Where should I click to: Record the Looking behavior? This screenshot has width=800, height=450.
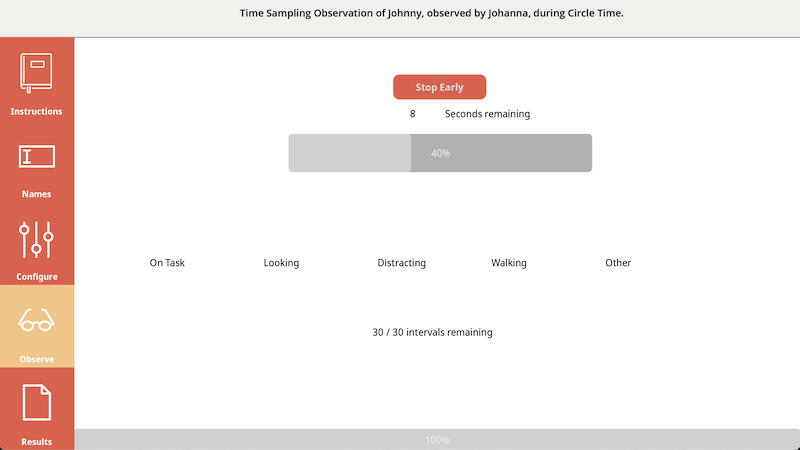click(x=281, y=263)
